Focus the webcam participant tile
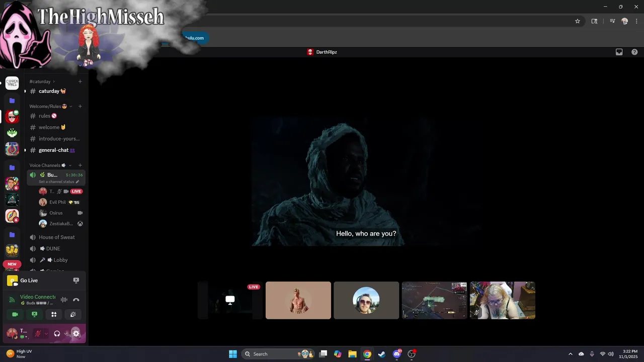 [503, 300]
